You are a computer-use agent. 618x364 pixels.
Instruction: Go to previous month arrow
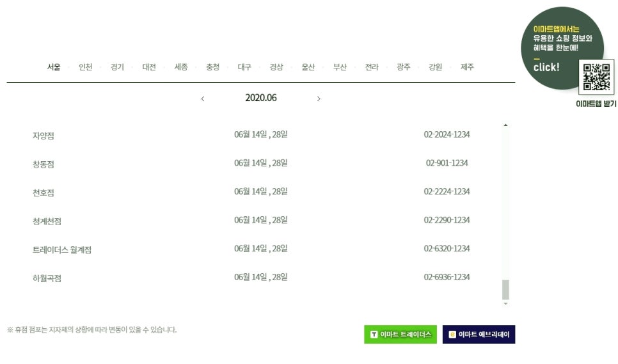203,99
